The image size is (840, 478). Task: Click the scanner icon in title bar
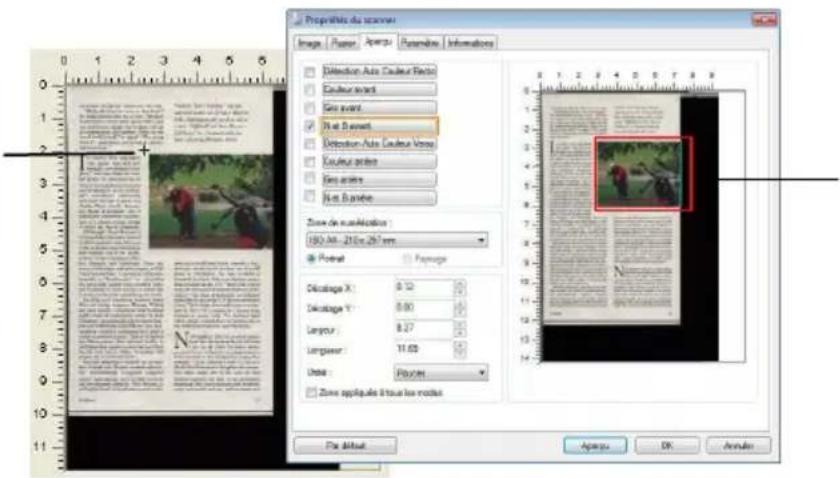tap(297, 20)
